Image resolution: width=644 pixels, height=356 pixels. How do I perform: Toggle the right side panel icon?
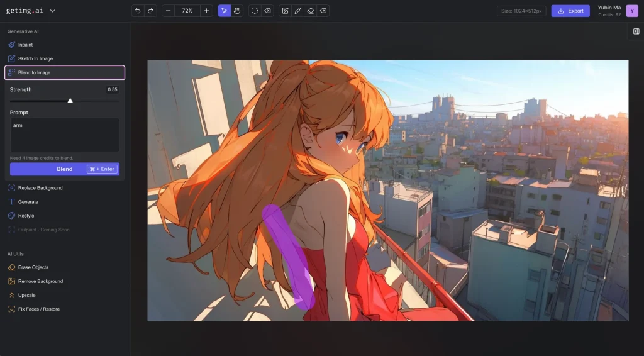click(x=636, y=31)
